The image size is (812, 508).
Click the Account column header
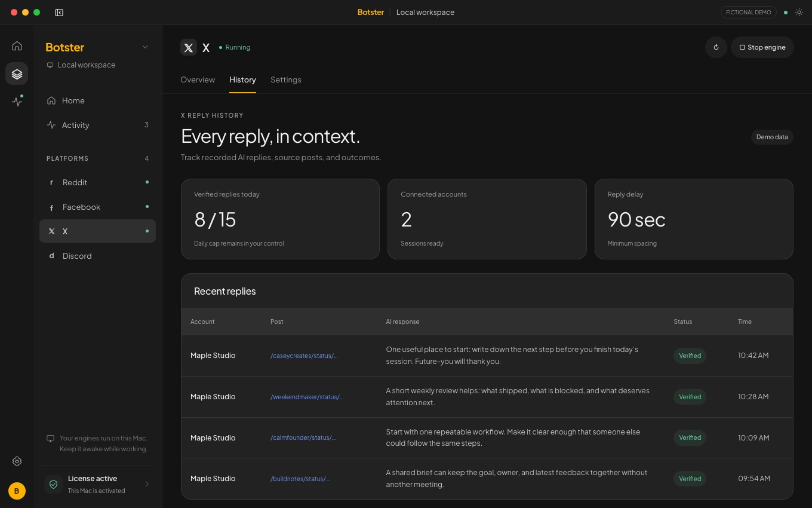[202, 322]
